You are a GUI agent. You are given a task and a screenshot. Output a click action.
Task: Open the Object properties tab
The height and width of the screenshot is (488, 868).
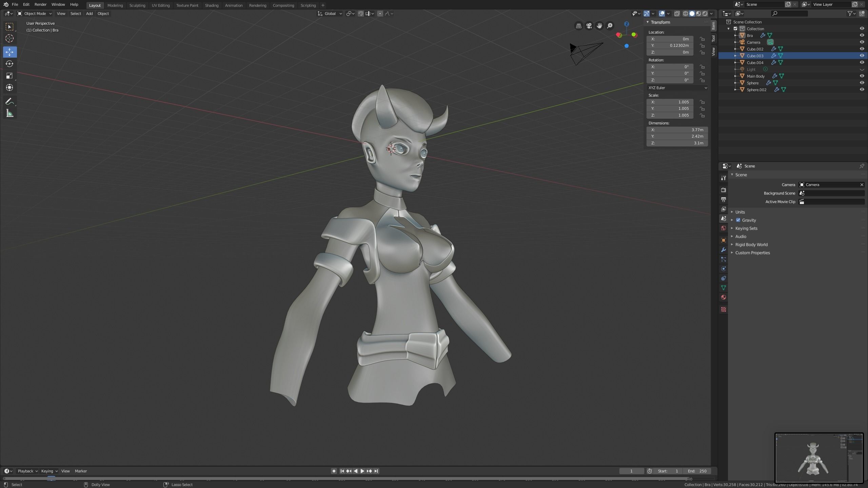click(x=724, y=240)
